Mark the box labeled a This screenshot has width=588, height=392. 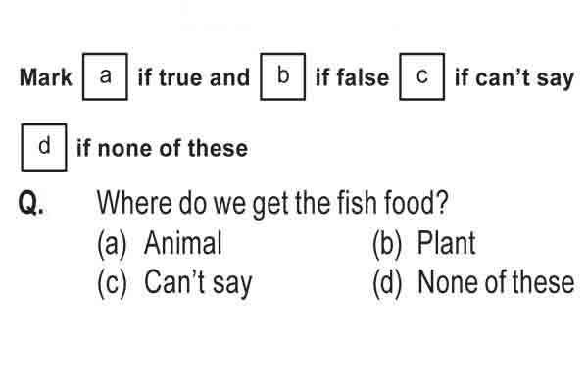105,76
